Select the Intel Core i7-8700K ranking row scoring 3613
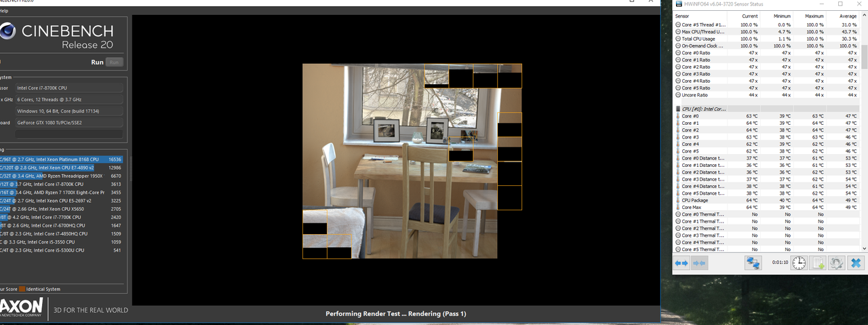The height and width of the screenshot is (325, 868). 62,184
